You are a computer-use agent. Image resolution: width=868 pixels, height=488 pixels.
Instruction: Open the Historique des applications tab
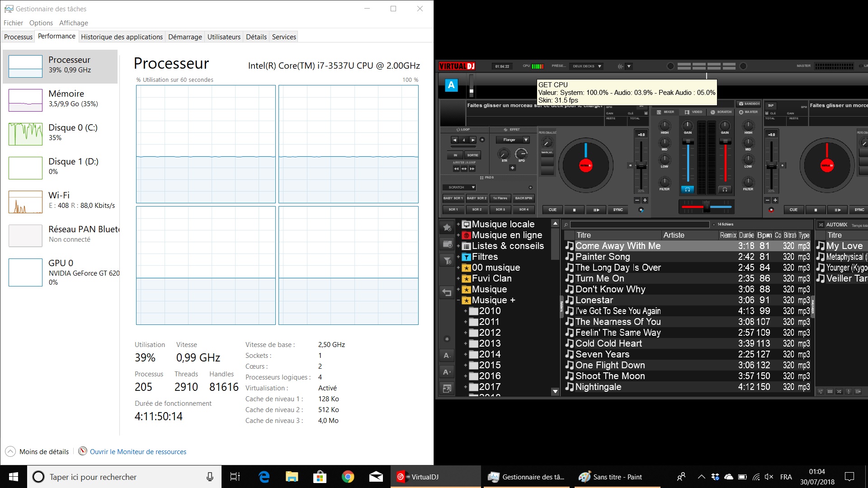click(x=122, y=37)
